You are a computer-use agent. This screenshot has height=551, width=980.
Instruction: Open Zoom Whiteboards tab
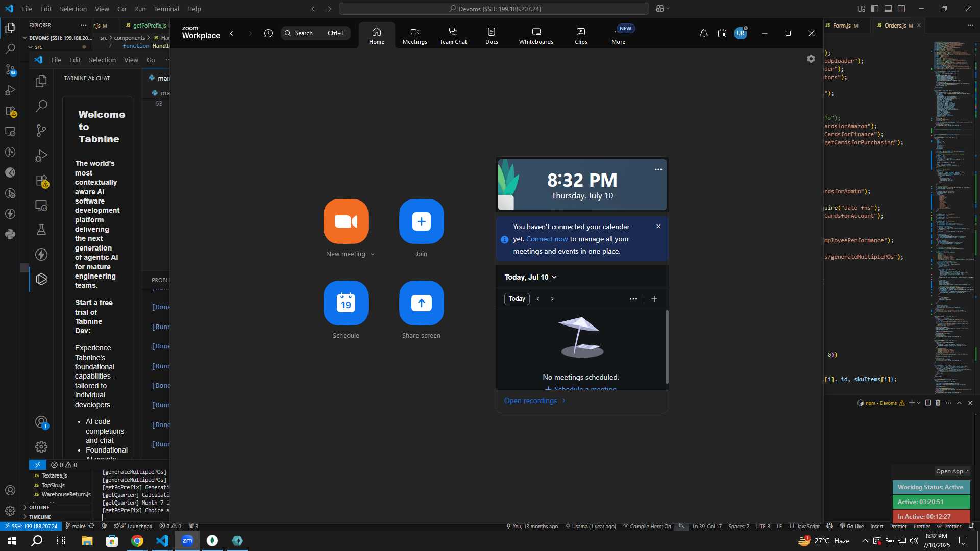point(536,36)
